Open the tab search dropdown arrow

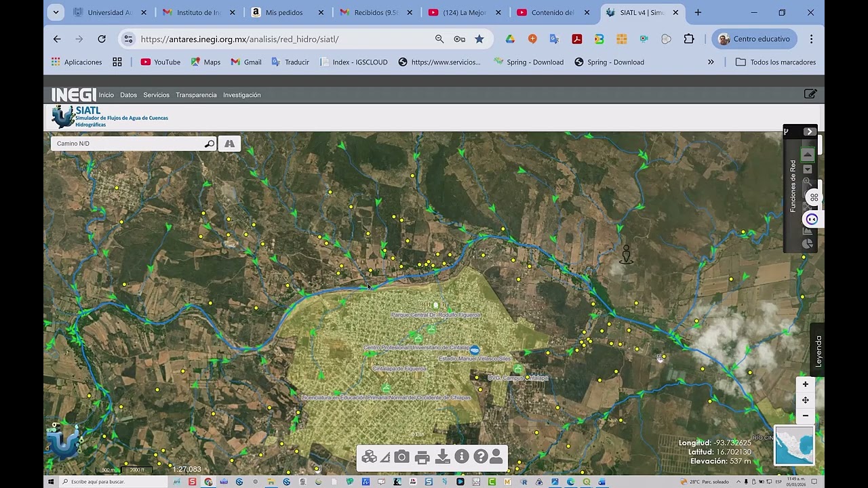click(56, 12)
